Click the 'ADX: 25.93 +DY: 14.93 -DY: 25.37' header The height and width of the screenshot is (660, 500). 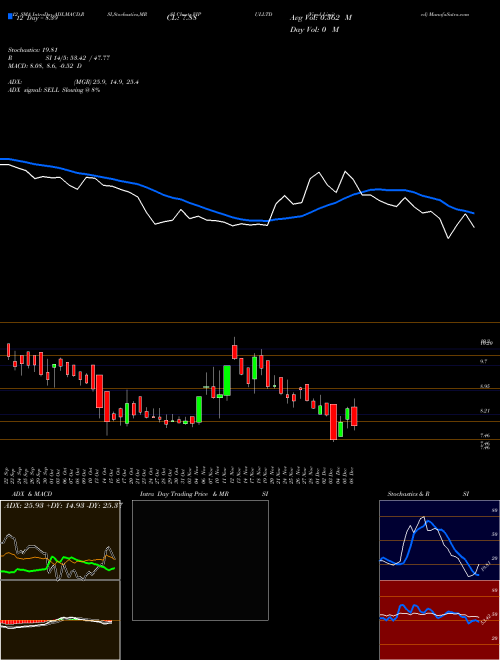pyautogui.click(x=63, y=505)
